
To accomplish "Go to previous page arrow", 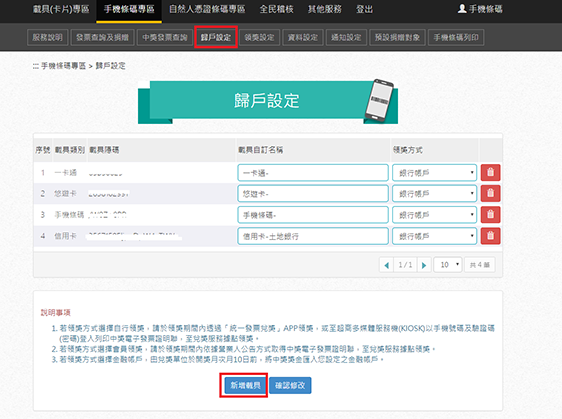I will click(386, 265).
